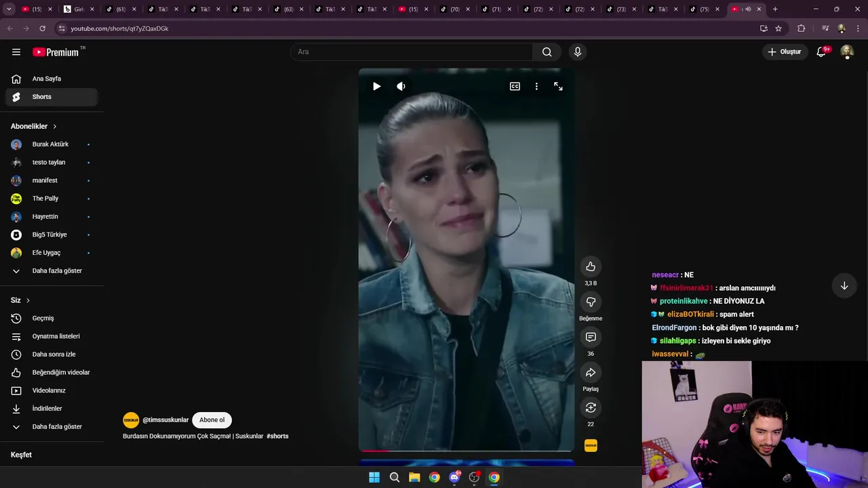Viewport: 868px width, 488px height.
Task: Enter fullscreen for the Short
Action: (x=558, y=86)
